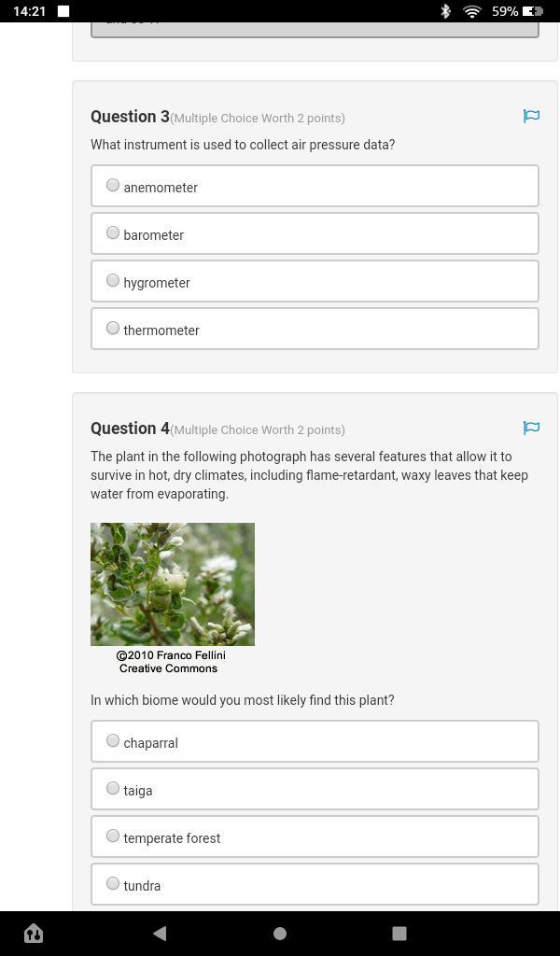Viewport: 560px width, 956px height.
Task: Flag Question 3 for review
Action: (x=531, y=117)
